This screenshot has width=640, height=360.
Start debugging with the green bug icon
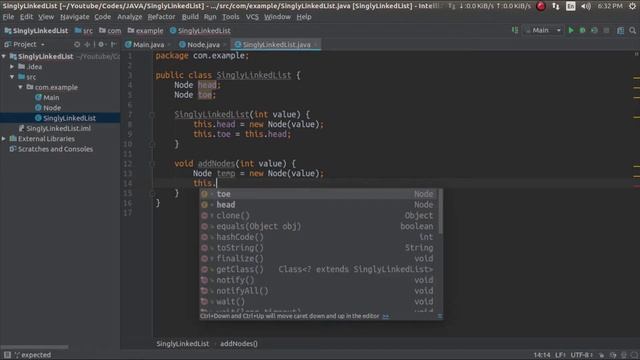point(582,30)
